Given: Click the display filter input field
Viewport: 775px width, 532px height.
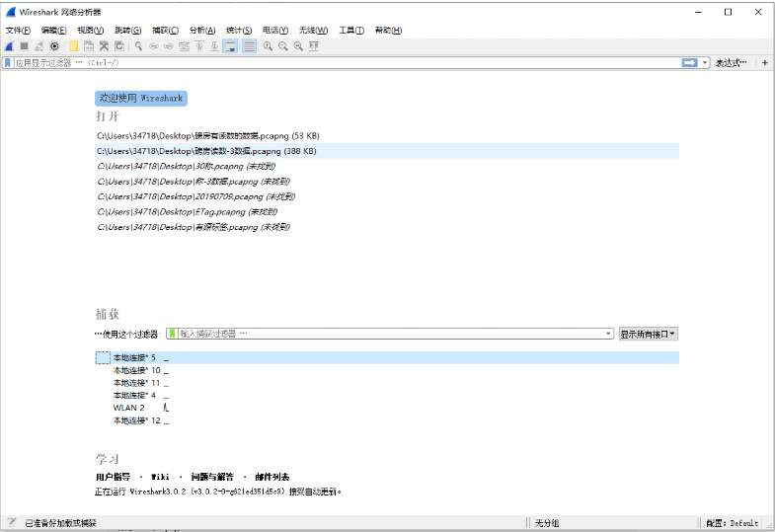Looking at the screenshot, I should pos(346,63).
